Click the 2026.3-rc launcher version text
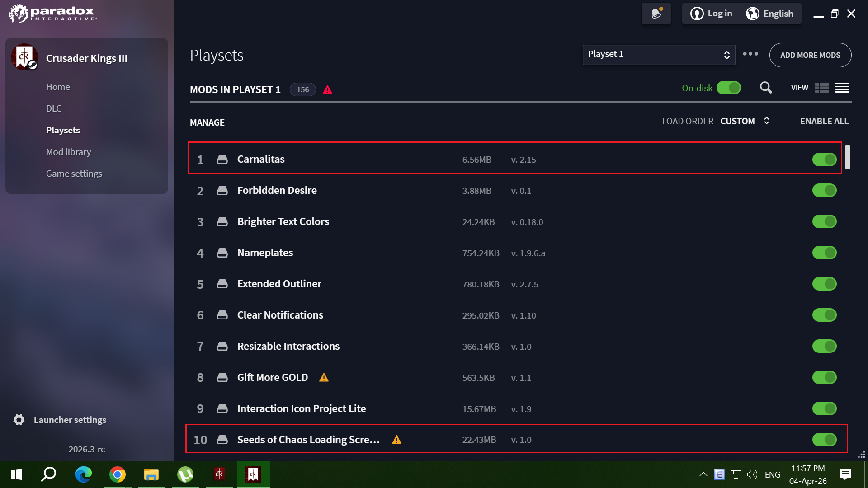The height and width of the screenshot is (488, 868). pyautogui.click(x=87, y=449)
